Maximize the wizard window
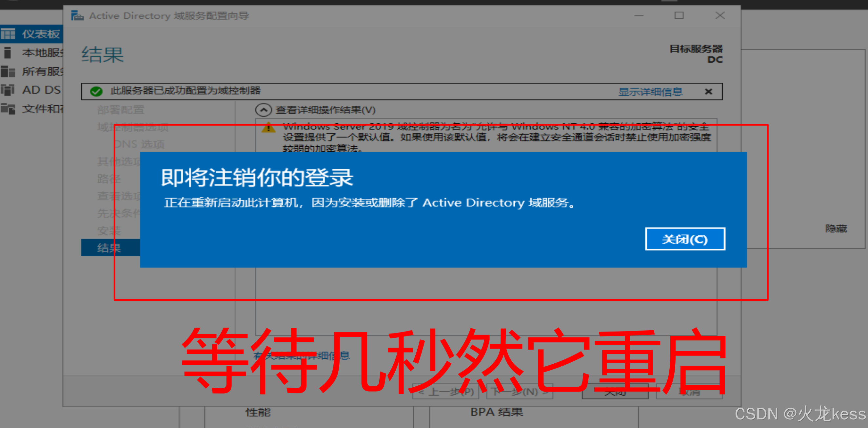This screenshot has width=868, height=428. click(x=679, y=15)
